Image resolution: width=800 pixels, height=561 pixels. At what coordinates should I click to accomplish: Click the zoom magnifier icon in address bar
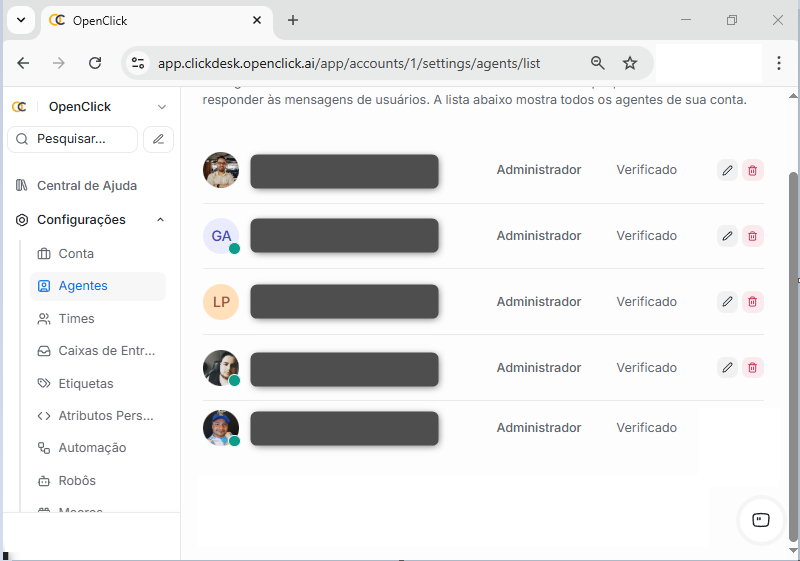click(x=598, y=63)
